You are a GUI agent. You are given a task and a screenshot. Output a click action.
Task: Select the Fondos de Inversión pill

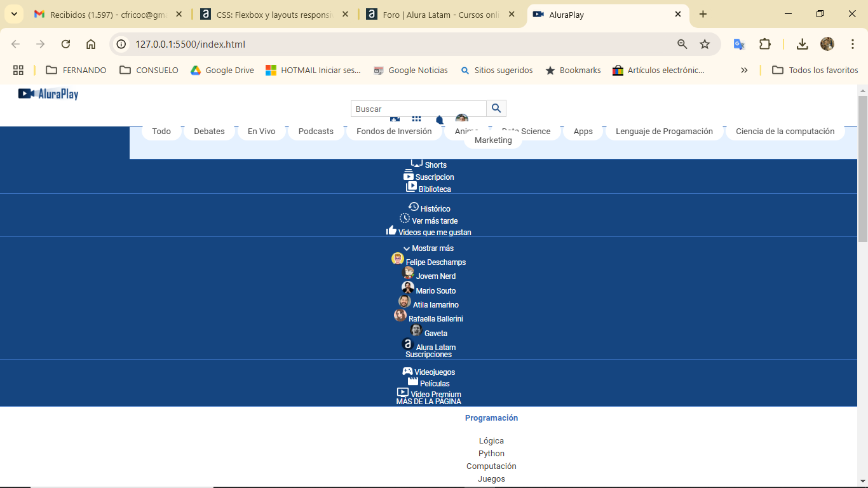pos(394,131)
